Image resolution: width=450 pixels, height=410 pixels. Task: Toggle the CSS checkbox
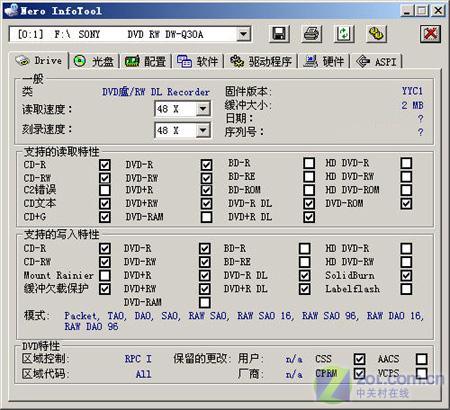[359, 359]
